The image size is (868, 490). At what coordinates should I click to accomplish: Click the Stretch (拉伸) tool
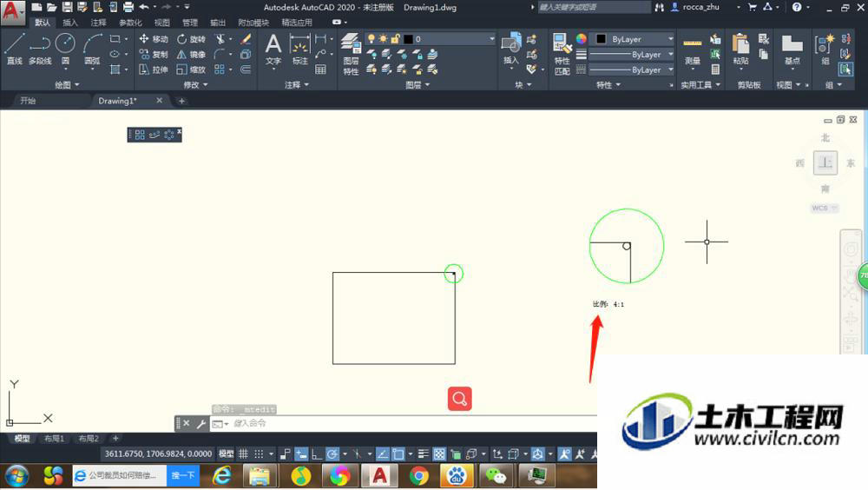tap(154, 70)
